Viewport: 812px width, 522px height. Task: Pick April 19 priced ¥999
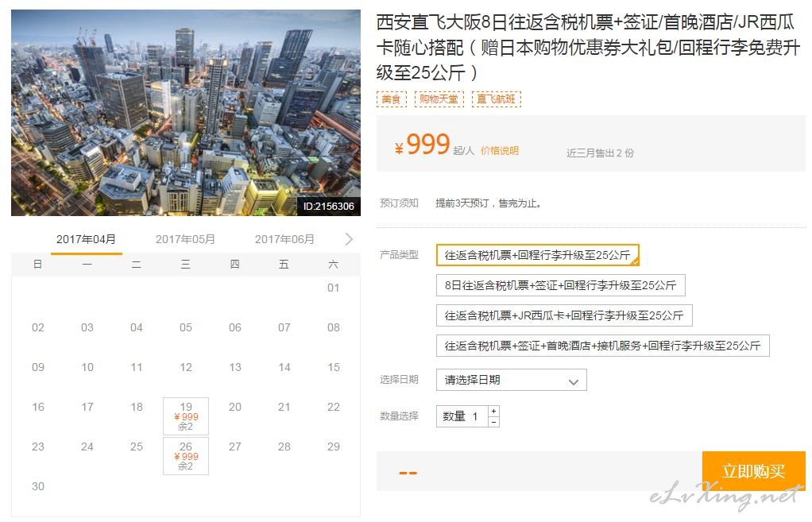(186, 416)
